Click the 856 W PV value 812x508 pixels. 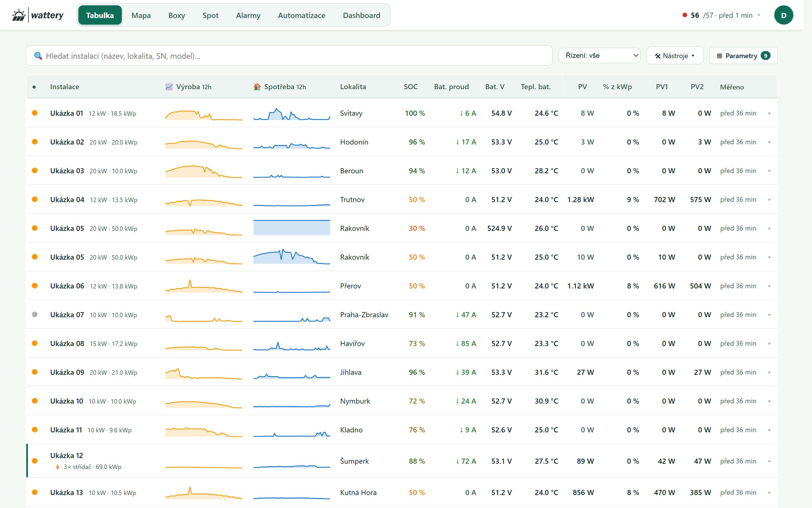pyautogui.click(x=583, y=493)
